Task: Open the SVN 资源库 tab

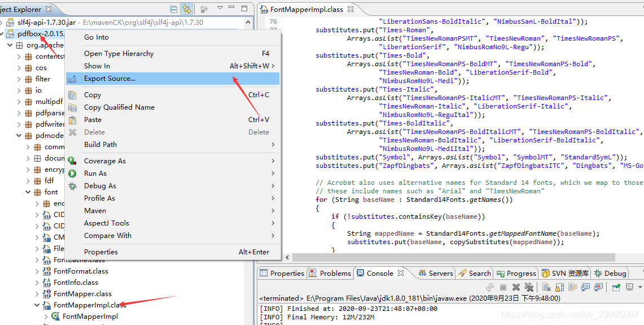Action: point(565,273)
